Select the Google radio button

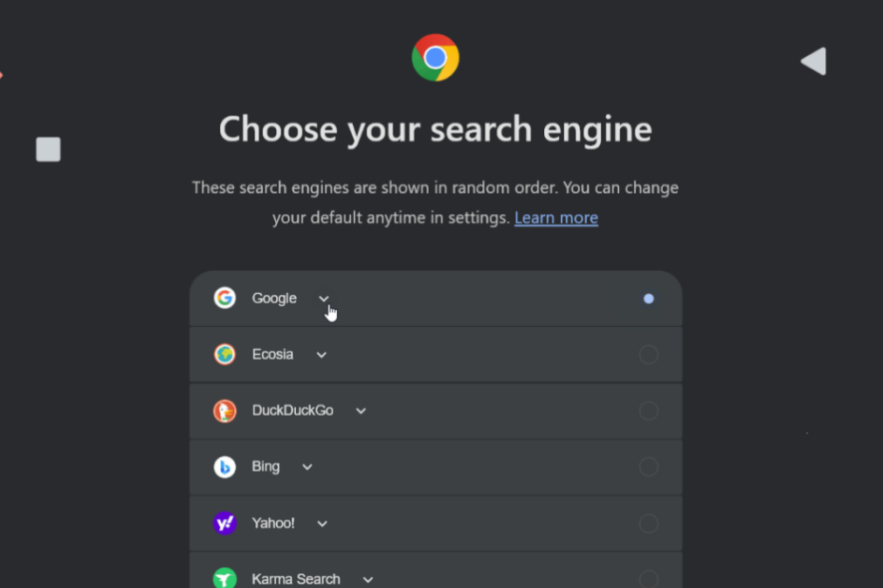click(x=649, y=299)
